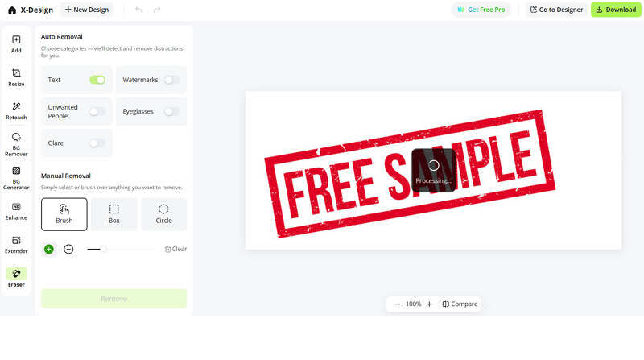Open the BG Remover tool
Image resolution: width=644 pixels, height=360 pixels.
click(16, 144)
